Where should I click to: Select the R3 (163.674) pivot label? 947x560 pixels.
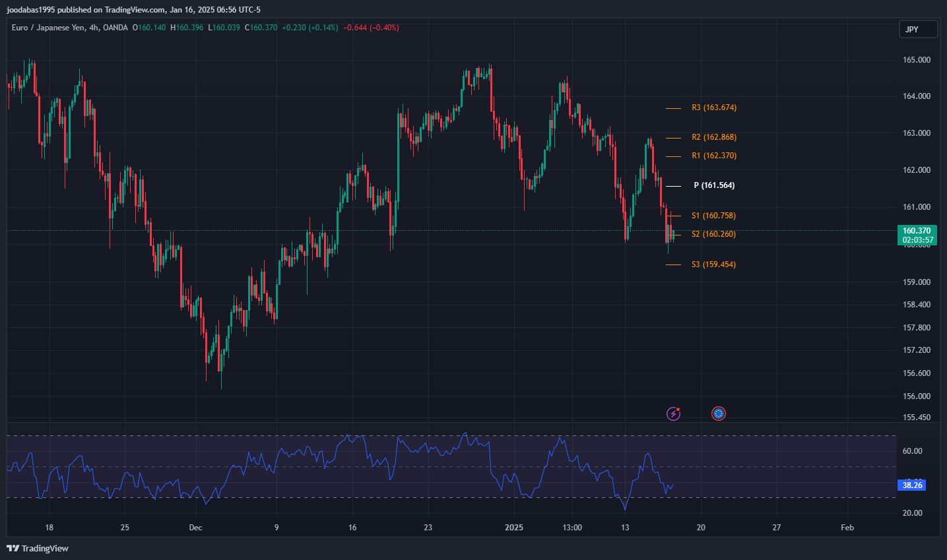[x=713, y=108]
